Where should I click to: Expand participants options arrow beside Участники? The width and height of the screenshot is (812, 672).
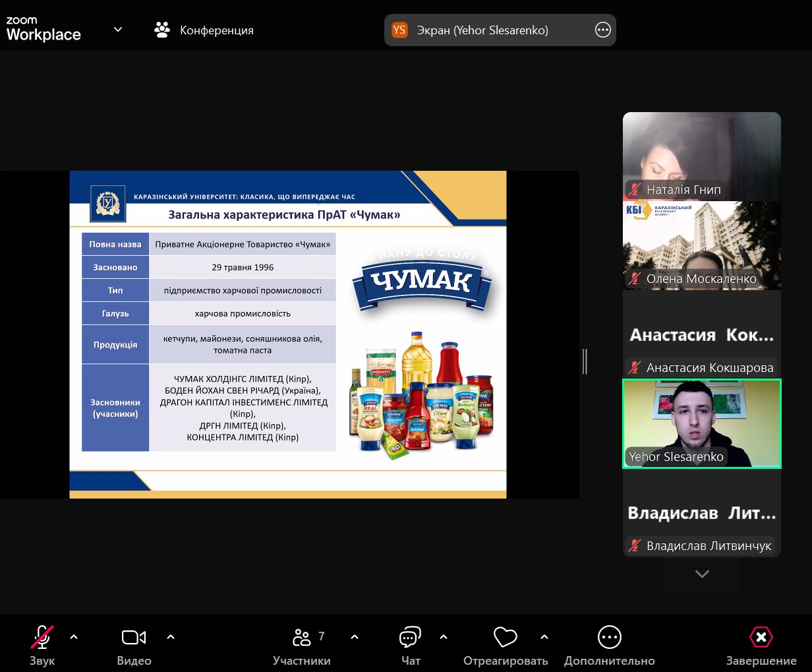coord(355,637)
